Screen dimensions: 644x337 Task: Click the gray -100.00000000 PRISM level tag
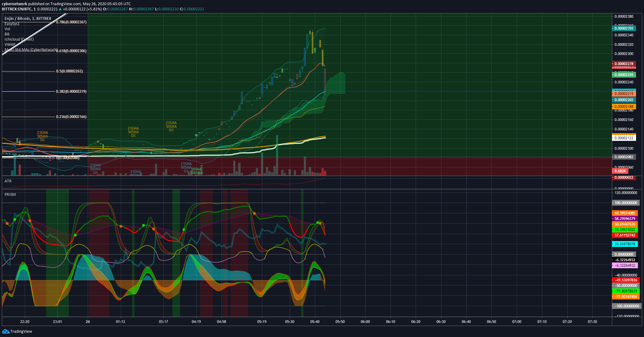click(x=627, y=306)
